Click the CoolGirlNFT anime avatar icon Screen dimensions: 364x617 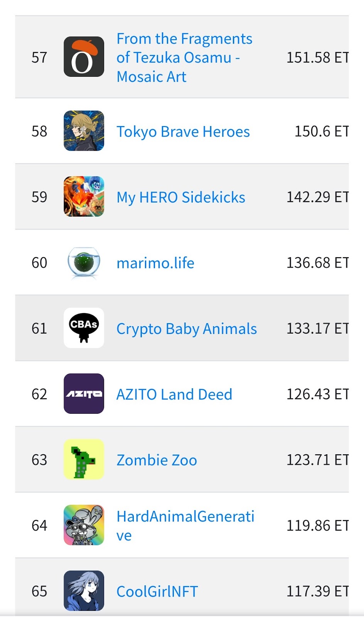point(84,591)
